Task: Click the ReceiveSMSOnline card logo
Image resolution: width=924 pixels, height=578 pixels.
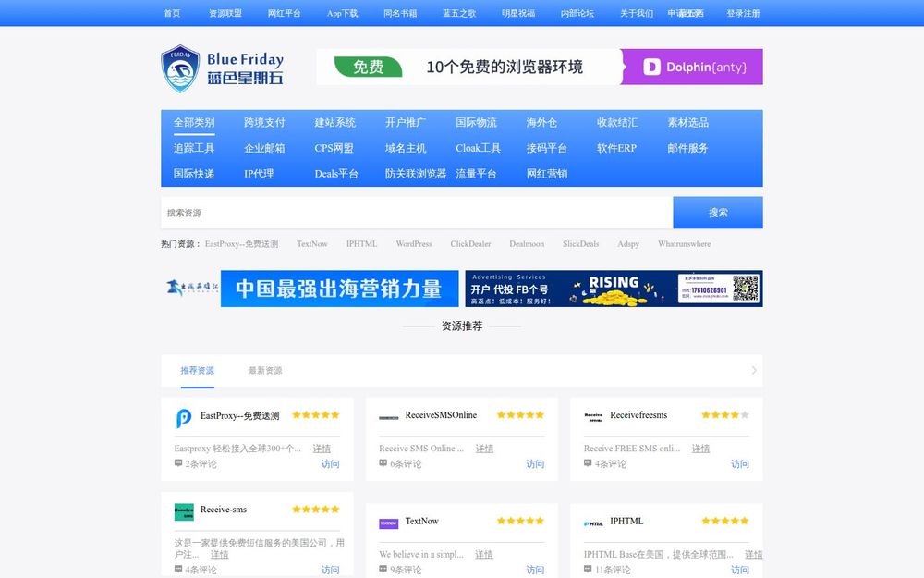Action: (x=388, y=418)
